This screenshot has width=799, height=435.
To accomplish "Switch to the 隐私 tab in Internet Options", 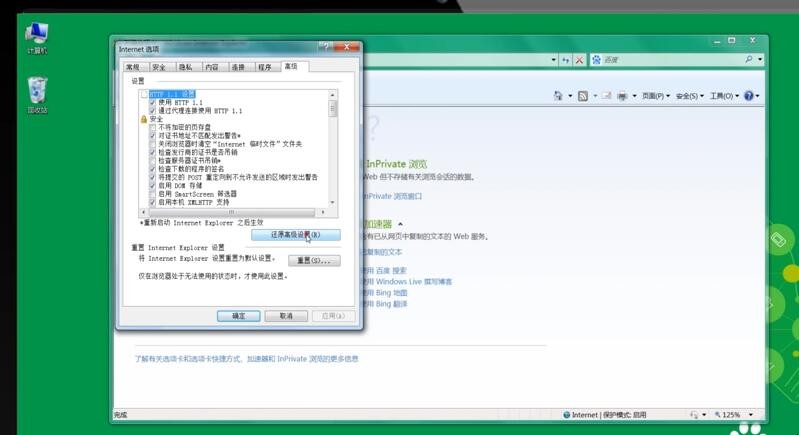I will pos(185,67).
